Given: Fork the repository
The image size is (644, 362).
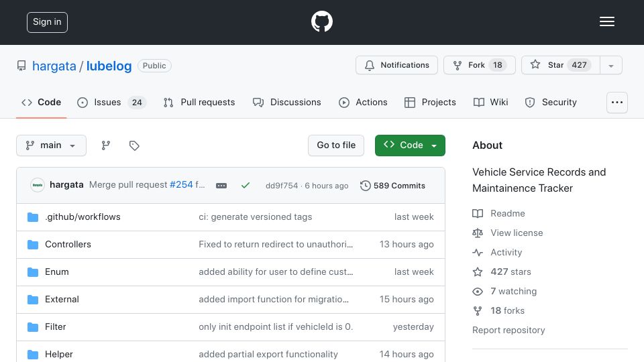Looking at the screenshot, I should [479, 65].
